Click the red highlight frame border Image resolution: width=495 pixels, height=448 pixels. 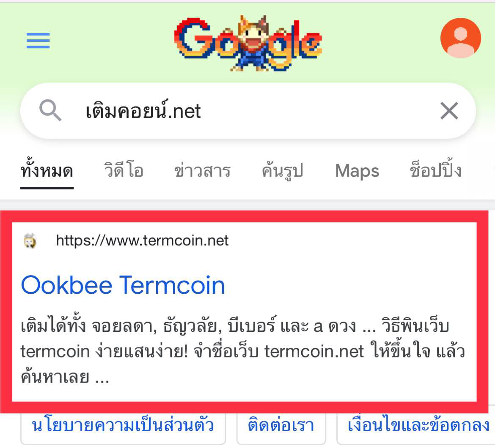pyautogui.click(x=6, y=313)
